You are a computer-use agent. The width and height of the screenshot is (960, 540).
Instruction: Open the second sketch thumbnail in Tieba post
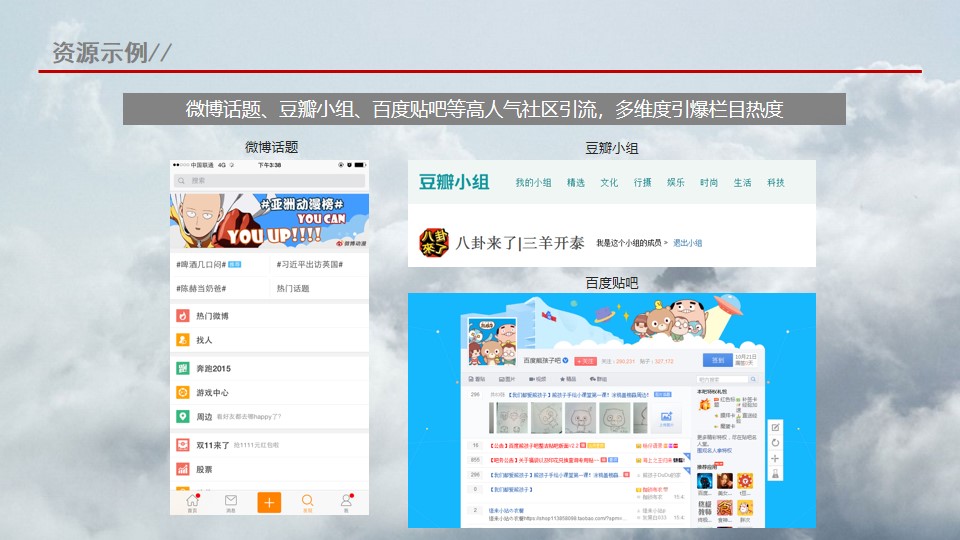546,419
